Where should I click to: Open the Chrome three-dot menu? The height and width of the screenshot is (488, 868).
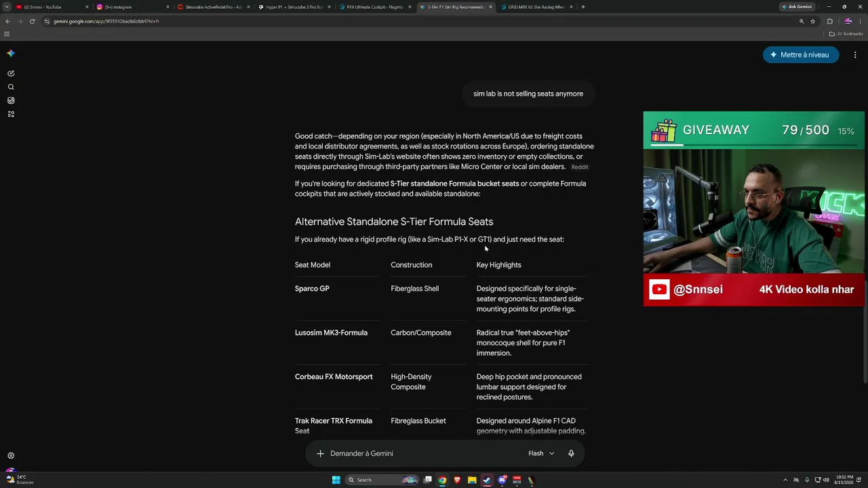click(x=861, y=21)
